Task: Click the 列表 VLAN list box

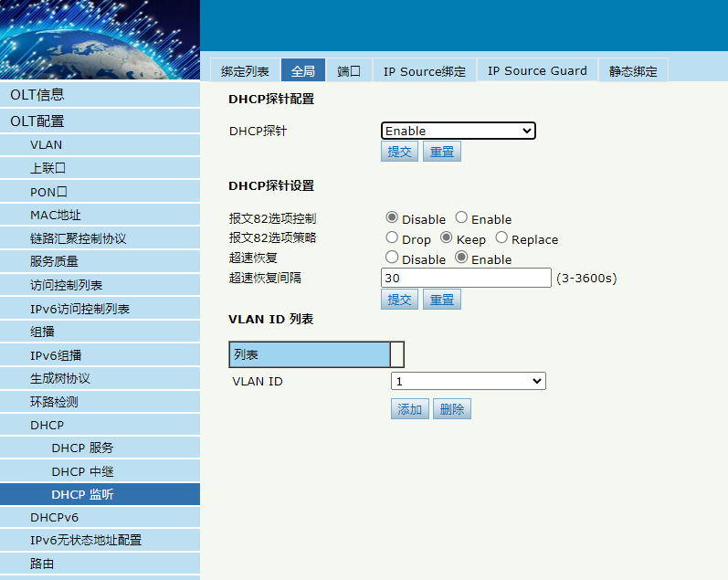Action: coord(317,354)
